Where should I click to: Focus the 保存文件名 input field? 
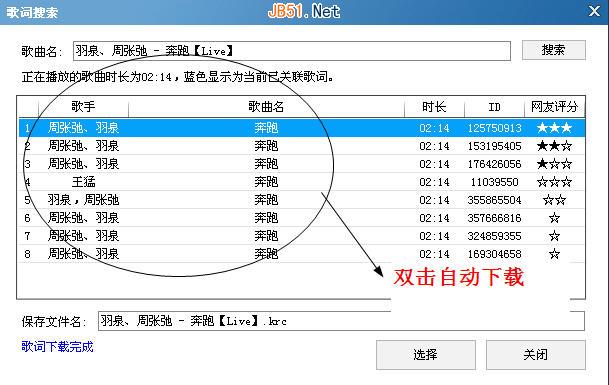point(341,321)
